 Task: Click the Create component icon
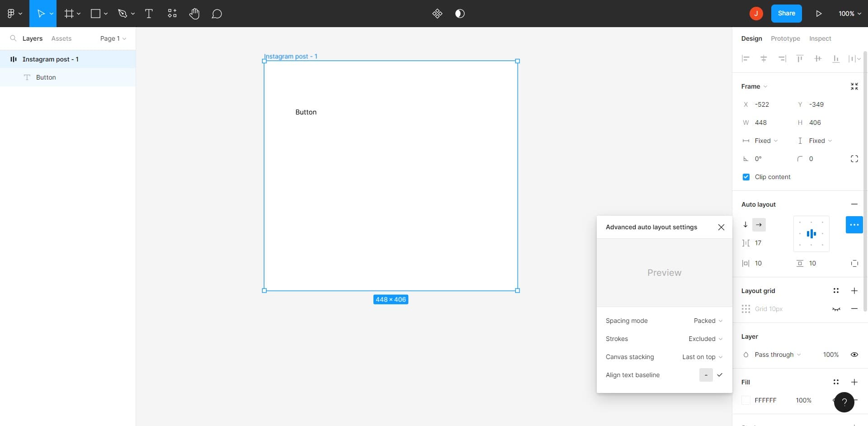coord(437,14)
